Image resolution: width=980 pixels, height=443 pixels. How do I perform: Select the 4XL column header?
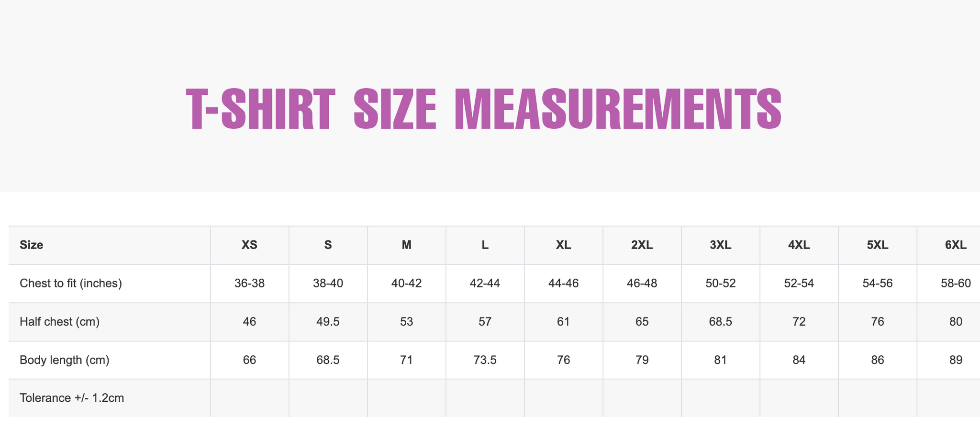pos(799,245)
